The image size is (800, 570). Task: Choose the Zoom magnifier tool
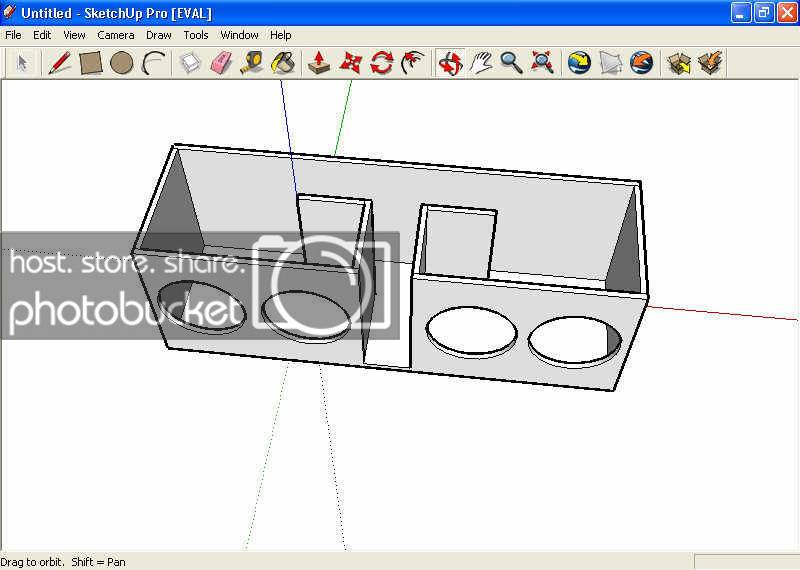(x=511, y=63)
